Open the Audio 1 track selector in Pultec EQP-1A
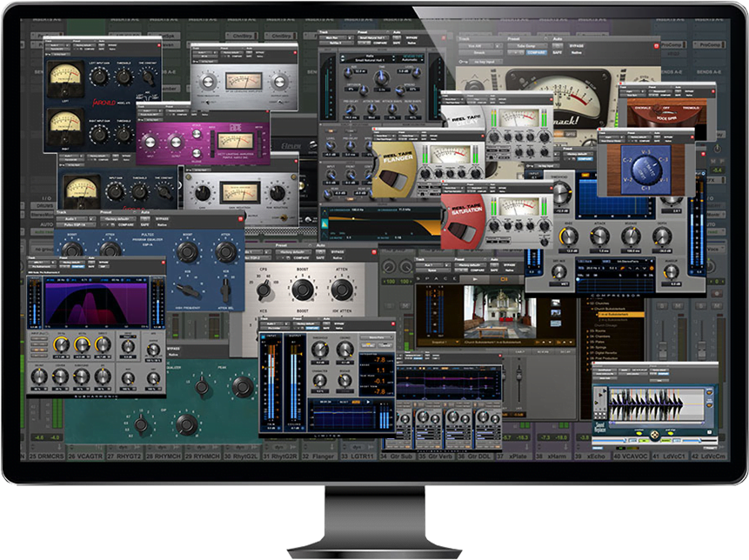The width and height of the screenshot is (749, 560). [x=72, y=219]
